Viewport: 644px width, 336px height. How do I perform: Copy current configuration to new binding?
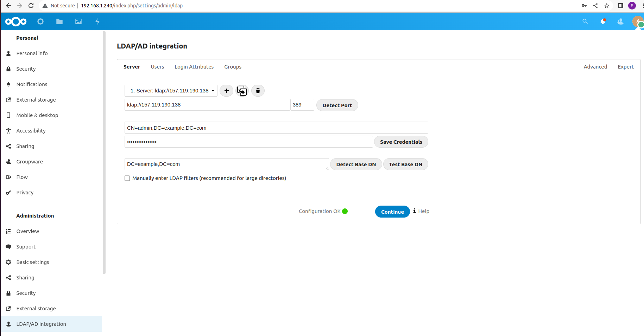[242, 91]
